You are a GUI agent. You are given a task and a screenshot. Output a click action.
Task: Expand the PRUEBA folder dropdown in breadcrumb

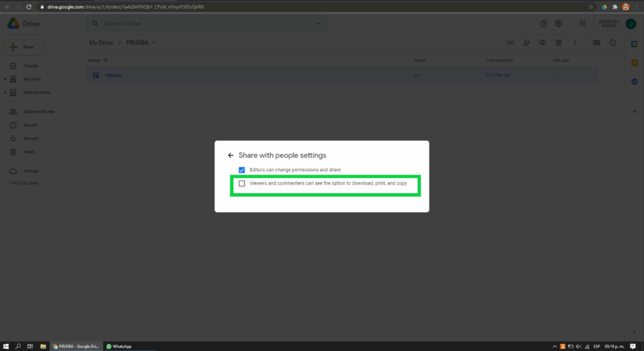point(153,43)
